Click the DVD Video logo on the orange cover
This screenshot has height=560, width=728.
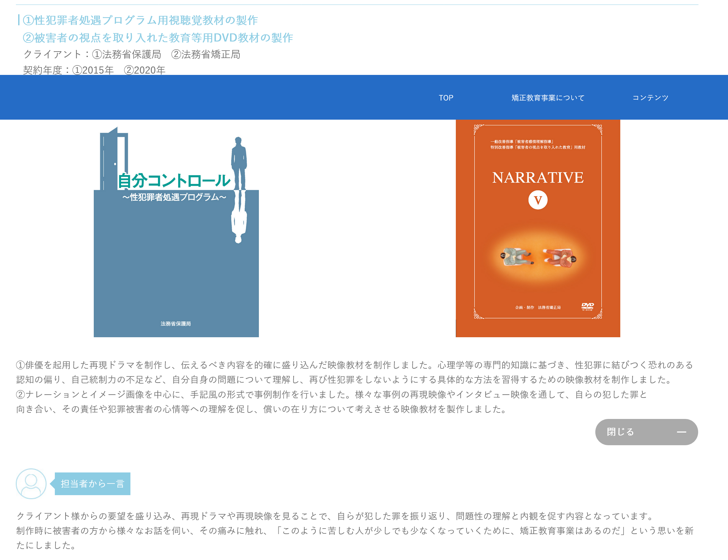click(x=587, y=306)
